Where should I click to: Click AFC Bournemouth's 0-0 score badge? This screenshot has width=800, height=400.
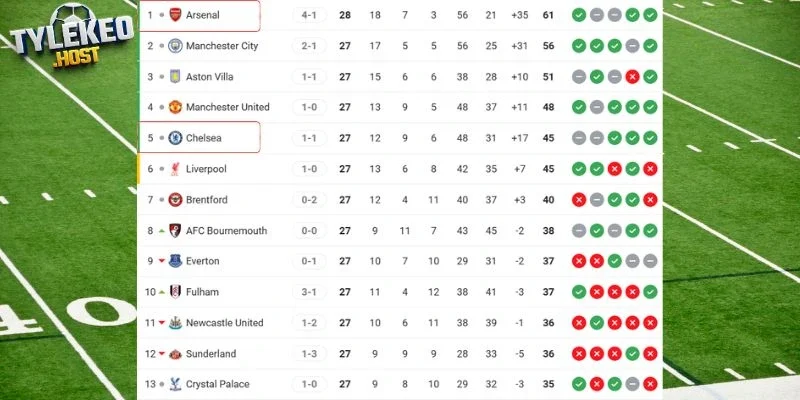[309, 231]
